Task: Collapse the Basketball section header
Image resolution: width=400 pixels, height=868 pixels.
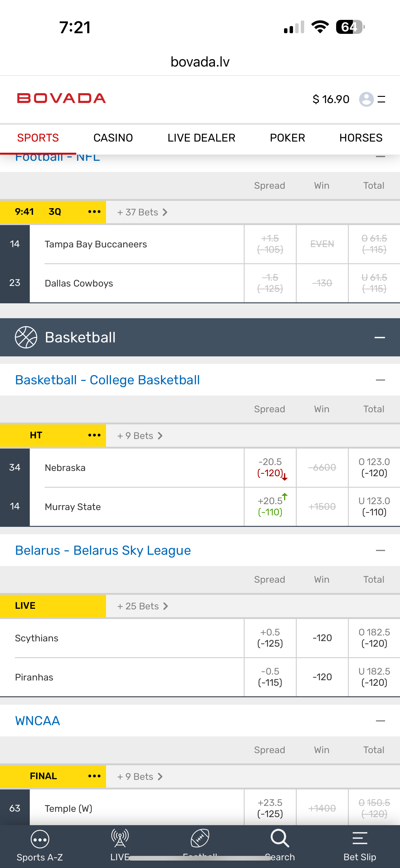Action: [380, 337]
